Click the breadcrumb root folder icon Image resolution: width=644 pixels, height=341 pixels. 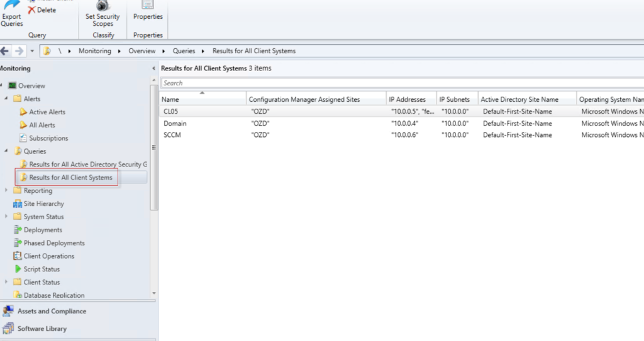tap(47, 51)
